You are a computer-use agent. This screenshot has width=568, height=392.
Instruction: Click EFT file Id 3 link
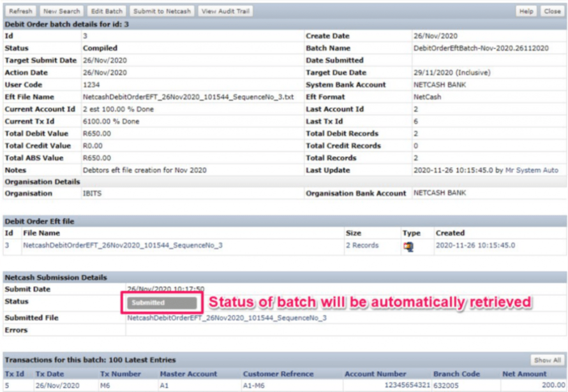(x=7, y=245)
